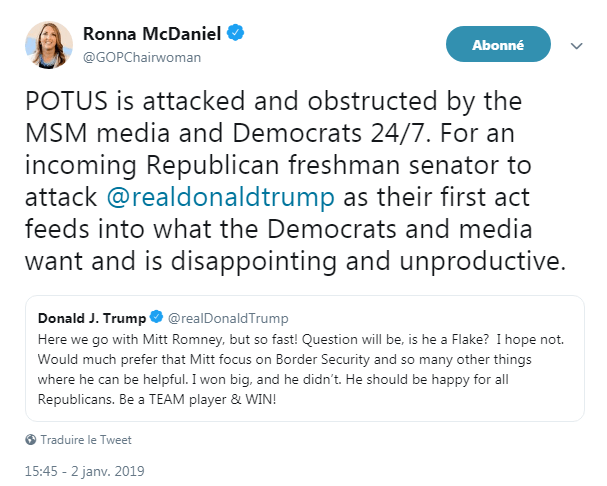Click the globe icon beside Traduire le Tweet
Screen dimensions: 607x486
click(x=31, y=439)
